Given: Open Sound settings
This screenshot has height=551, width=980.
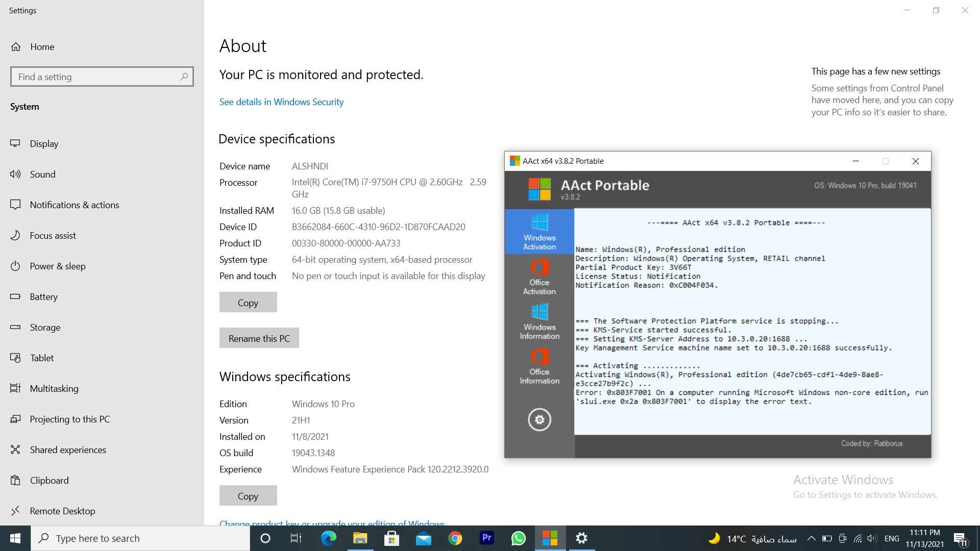Looking at the screenshot, I should (102, 174).
